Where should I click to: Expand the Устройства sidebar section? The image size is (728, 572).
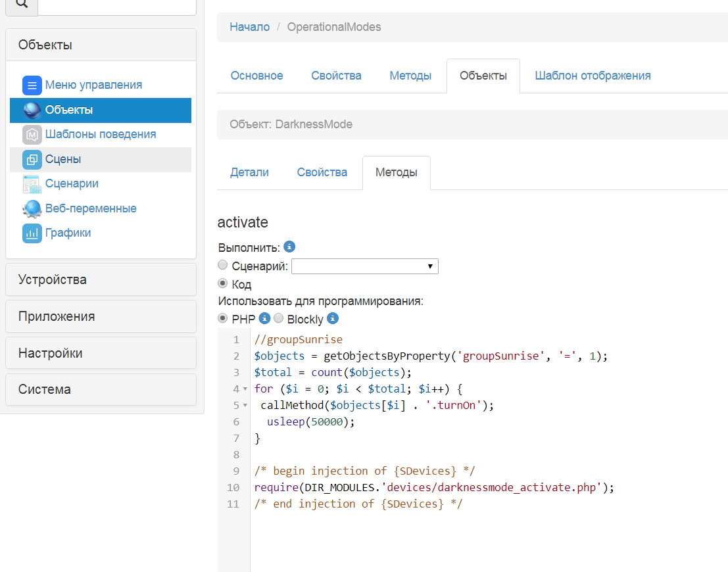[x=101, y=279]
